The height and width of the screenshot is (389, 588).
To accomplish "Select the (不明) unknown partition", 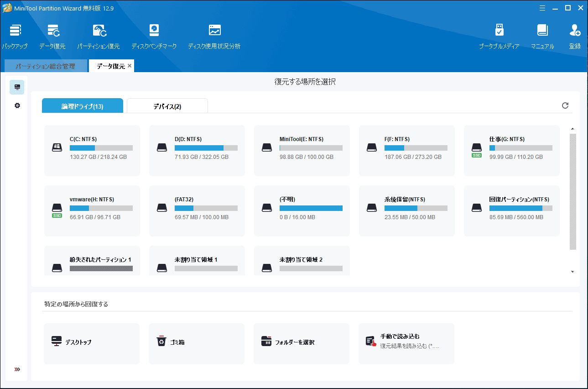I will coord(302,211).
